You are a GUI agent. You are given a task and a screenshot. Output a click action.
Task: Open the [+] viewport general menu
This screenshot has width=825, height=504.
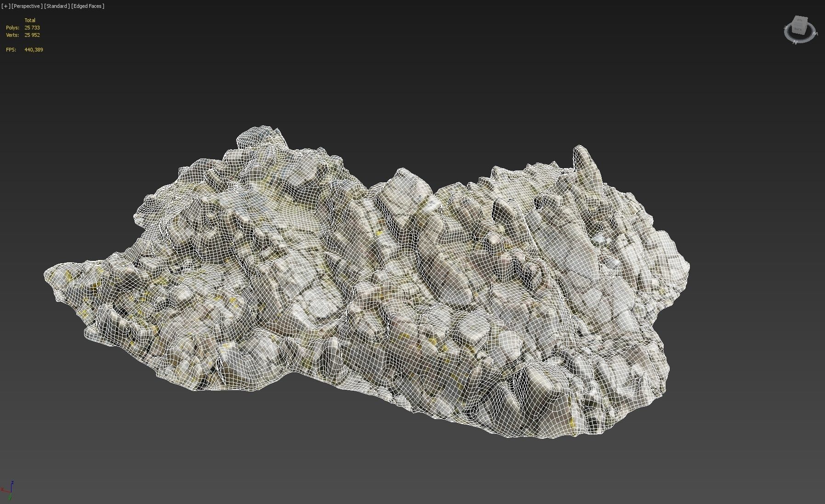[6, 6]
